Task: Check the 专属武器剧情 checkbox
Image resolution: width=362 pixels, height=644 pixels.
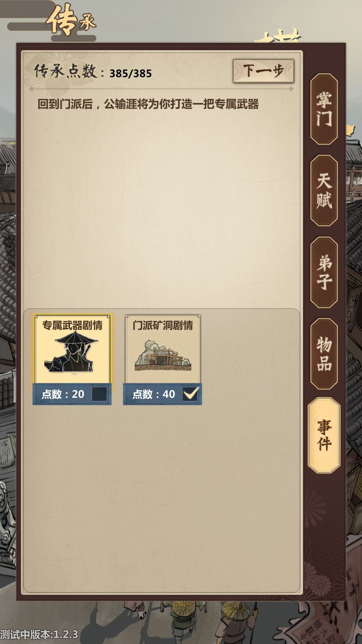Action: pos(99,394)
